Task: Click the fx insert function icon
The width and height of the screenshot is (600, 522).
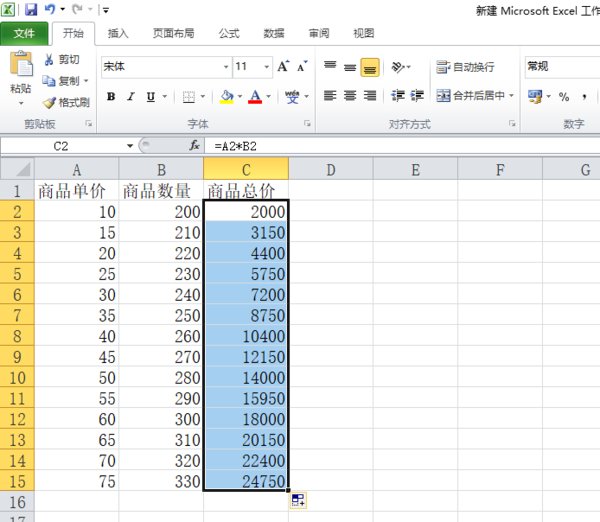Action: (194, 145)
